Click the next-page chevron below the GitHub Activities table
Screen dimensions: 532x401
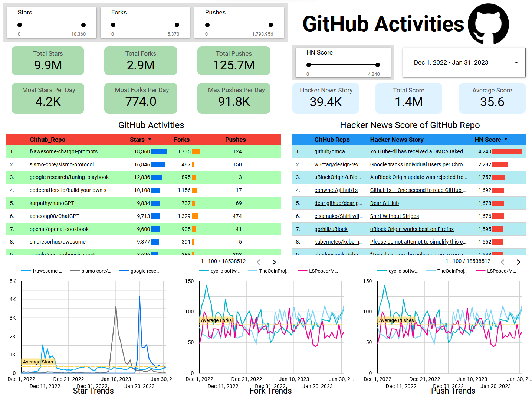274,262
